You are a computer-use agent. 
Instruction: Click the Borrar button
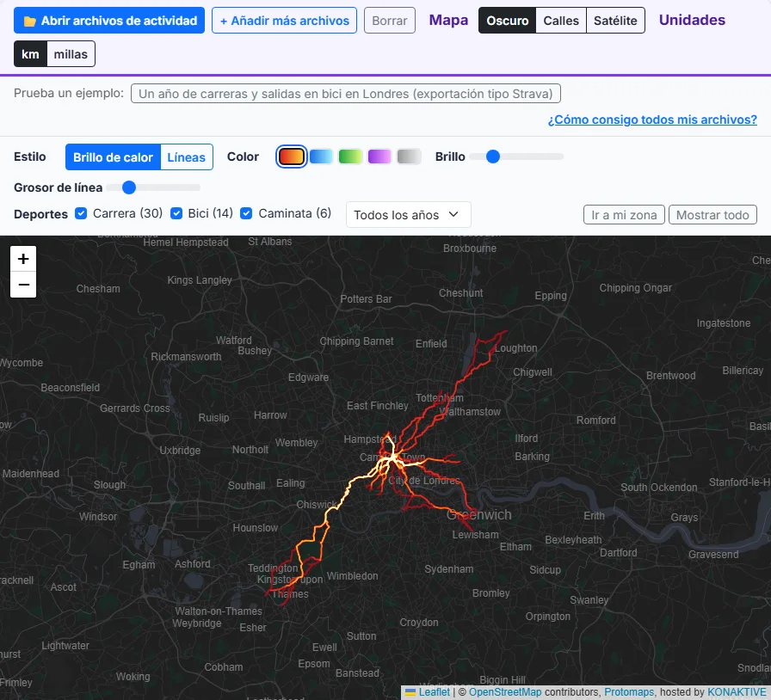tap(390, 20)
